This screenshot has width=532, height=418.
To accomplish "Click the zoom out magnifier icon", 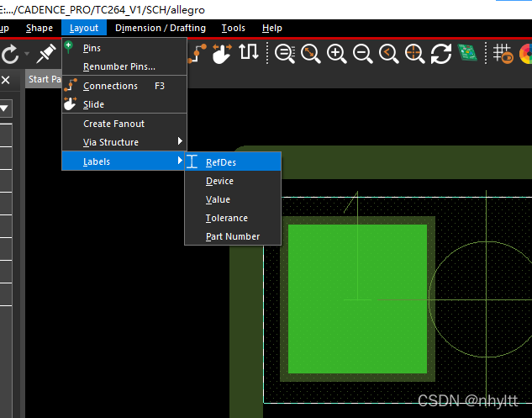I will 362,54.
